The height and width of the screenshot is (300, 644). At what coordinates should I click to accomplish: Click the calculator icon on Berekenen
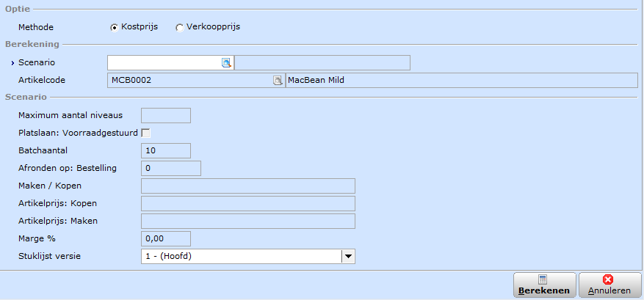tap(543, 280)
